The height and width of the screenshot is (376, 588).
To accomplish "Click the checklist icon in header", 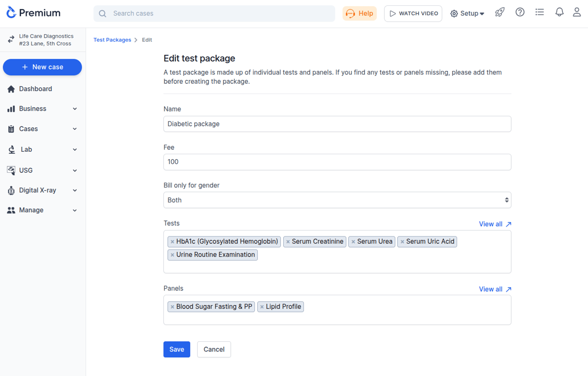I will (x=540, y=13).
